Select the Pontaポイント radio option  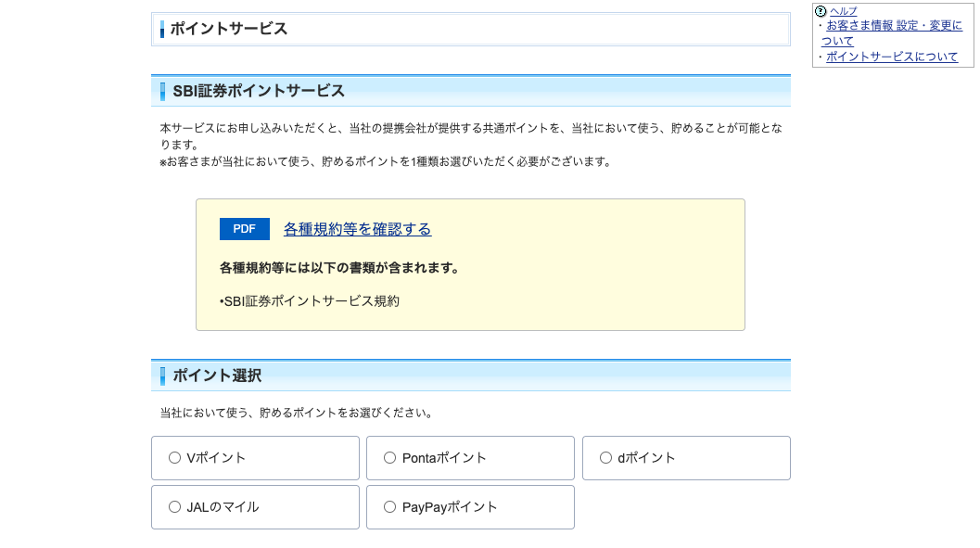[390, 458]
